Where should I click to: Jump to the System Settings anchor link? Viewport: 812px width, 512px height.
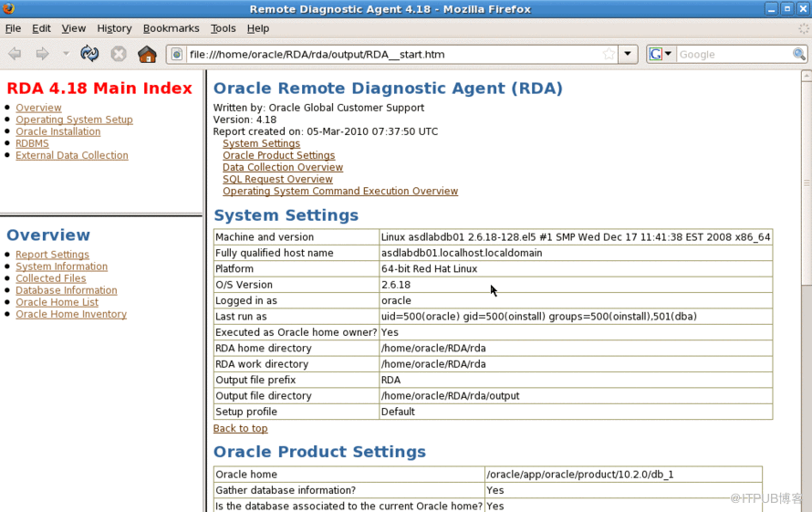(x=262, y=143)
